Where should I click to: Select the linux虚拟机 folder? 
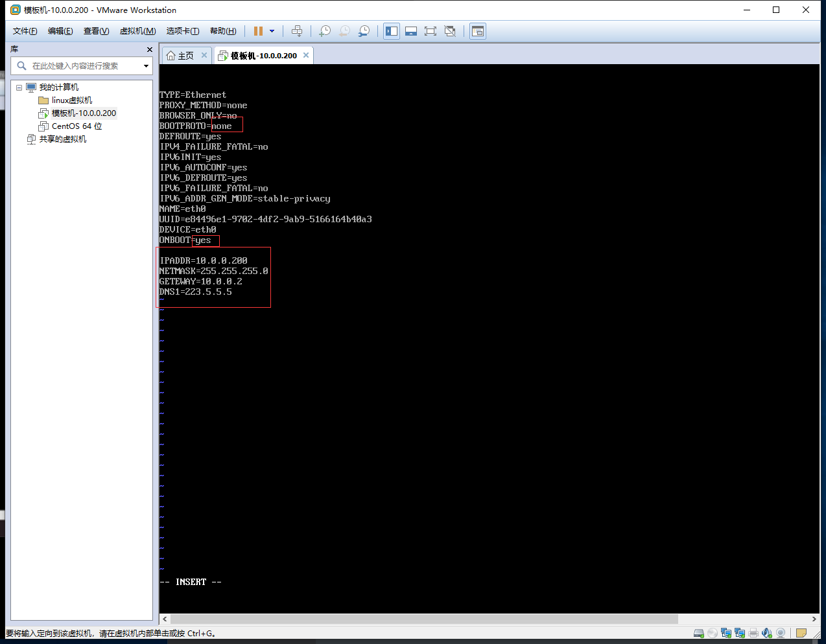[72, 100]
